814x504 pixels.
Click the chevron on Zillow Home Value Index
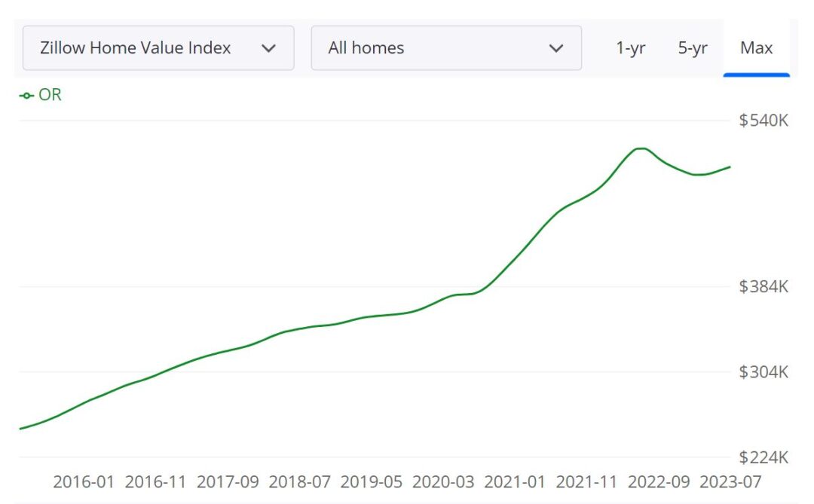coord(269,47)
